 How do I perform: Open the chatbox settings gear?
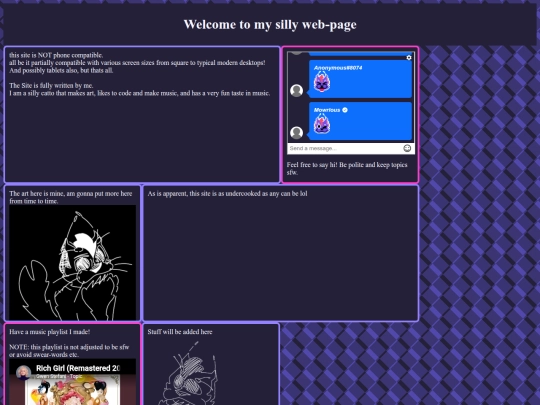pyautogui.click(x=409, y=58)
